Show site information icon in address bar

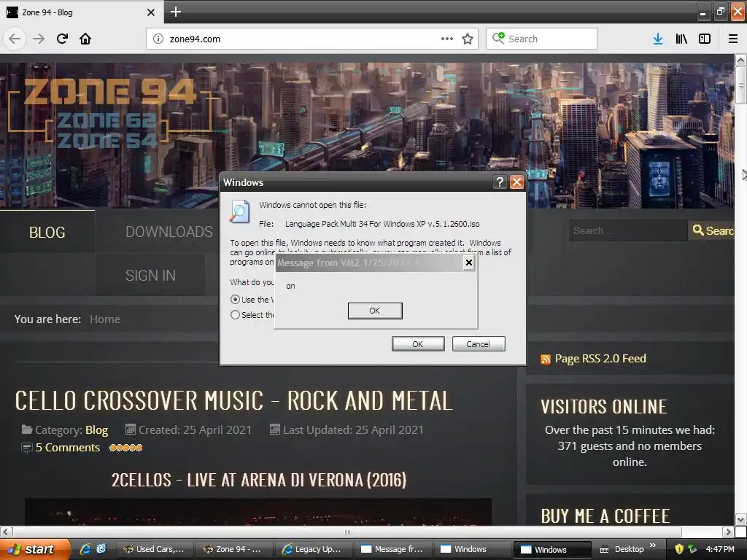point(158,39)
